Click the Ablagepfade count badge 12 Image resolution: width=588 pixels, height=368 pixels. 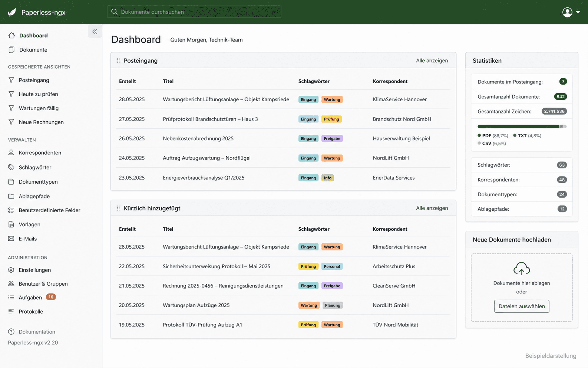[562, 209]
